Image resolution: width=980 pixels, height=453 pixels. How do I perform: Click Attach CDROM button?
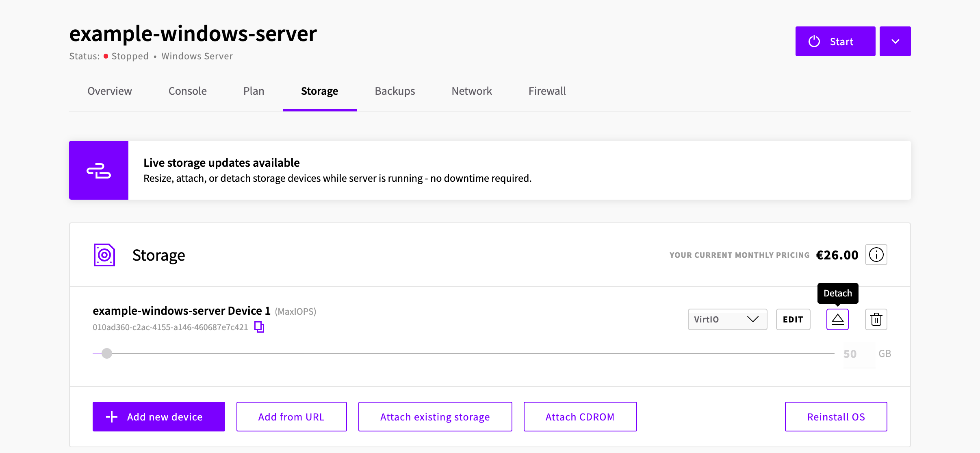point(580,417)
